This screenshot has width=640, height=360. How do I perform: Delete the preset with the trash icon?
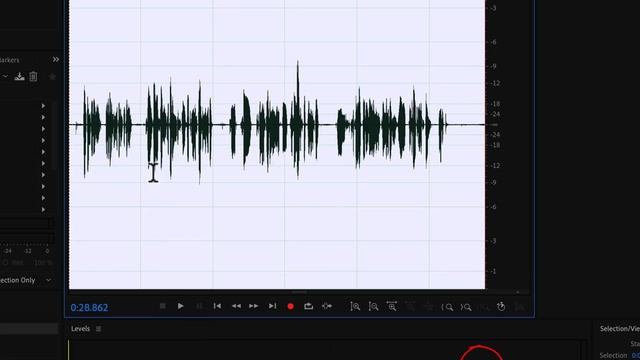coord(33,76)
